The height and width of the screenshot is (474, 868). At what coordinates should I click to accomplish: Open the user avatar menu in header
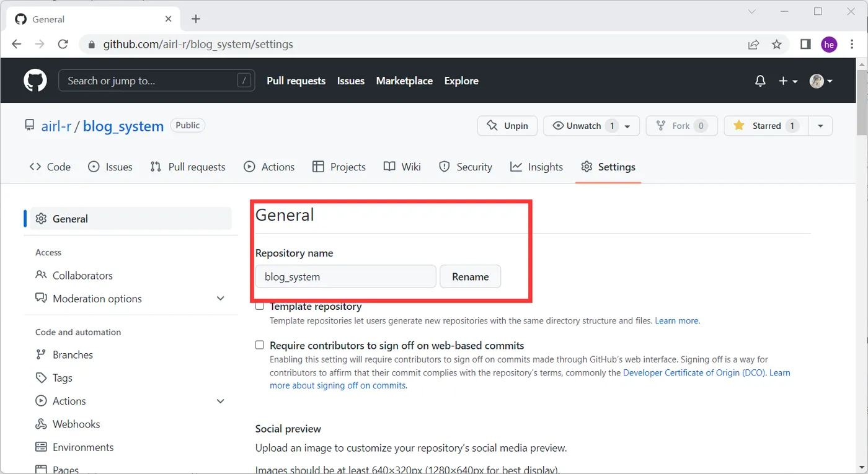(x=821, y=81)
